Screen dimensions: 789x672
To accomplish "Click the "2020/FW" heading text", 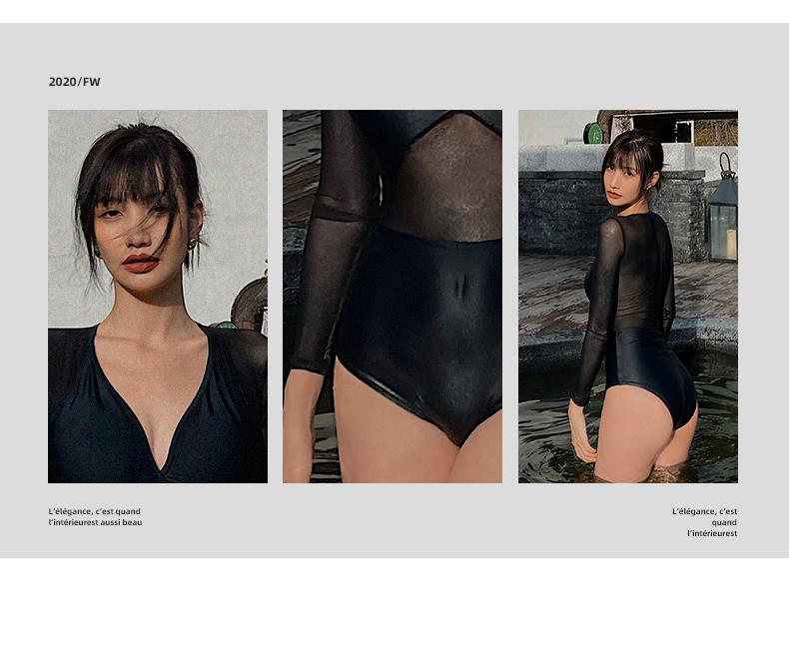I will point(75,82).
